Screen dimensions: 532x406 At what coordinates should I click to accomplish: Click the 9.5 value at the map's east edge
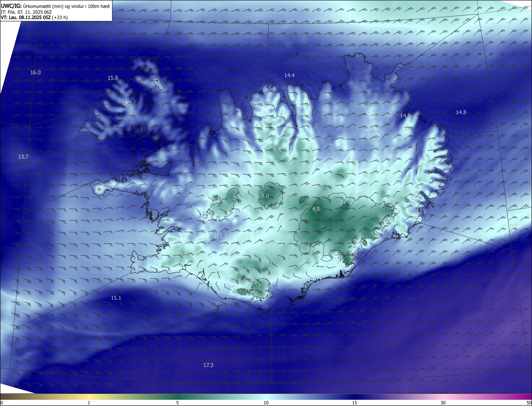[x=514, y=226]
